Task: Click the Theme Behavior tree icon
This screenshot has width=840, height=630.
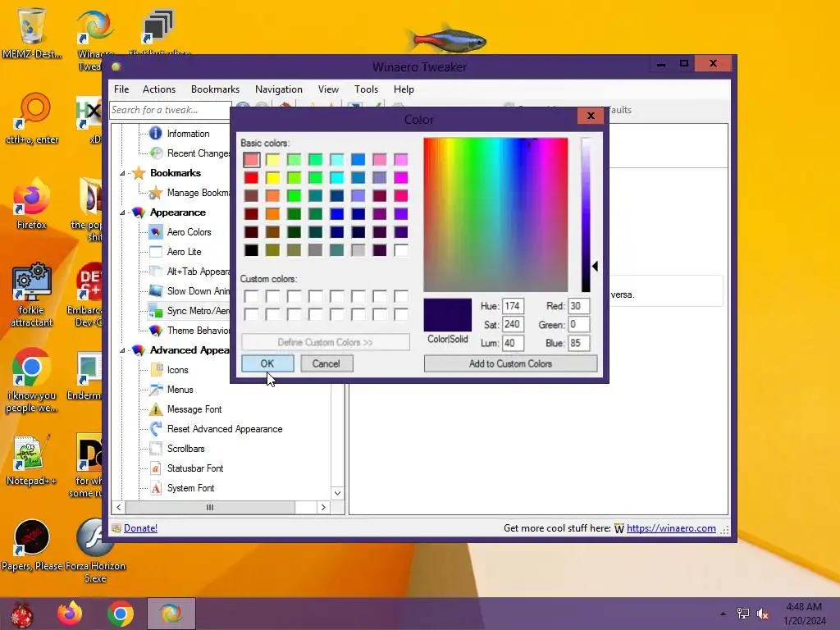Action: coord(155,331)
